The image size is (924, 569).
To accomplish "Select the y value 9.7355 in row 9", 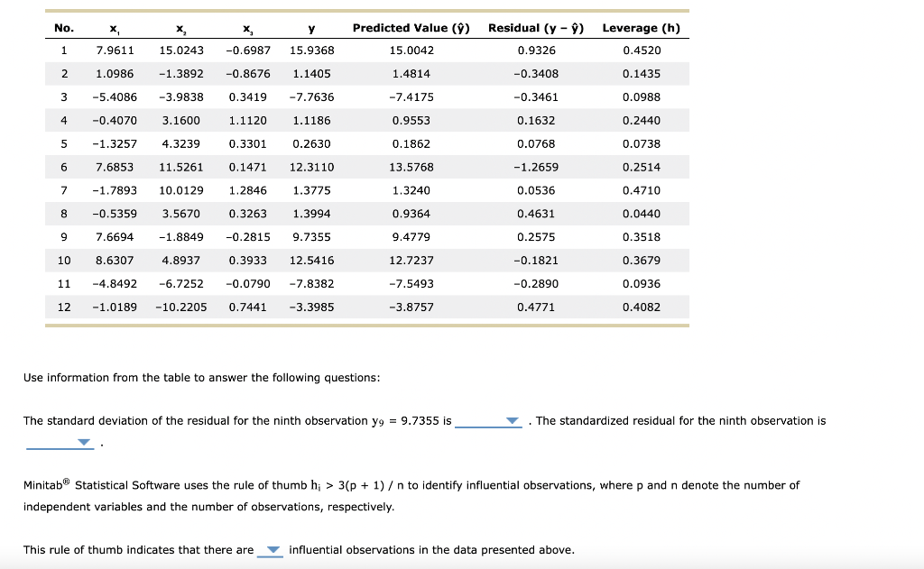I will (303, 236).
